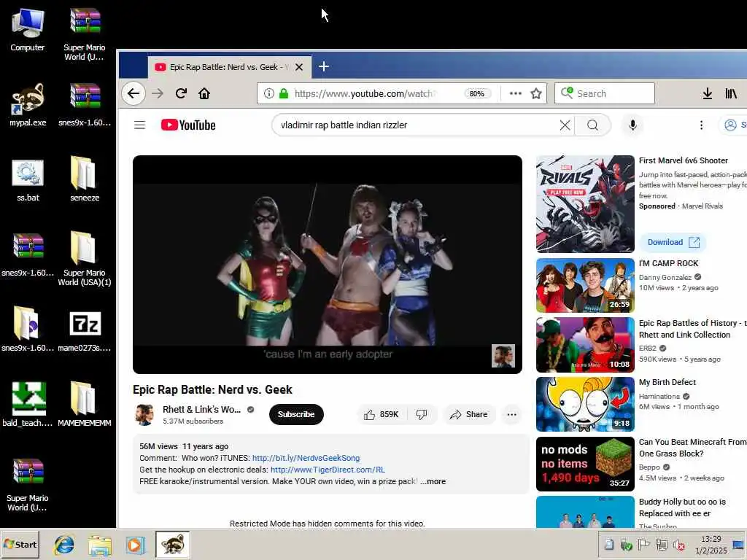The height and width of the screenshot is (560, 747).
Task: Open the MAMEMEMEMM folder
Action: click(85, 405)
